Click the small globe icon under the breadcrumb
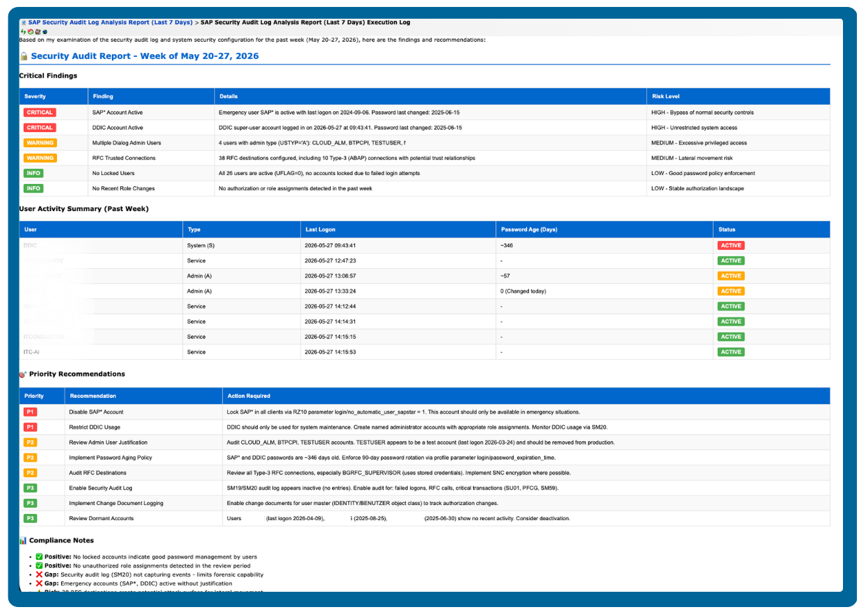This screenshot has width=868, height=614. [44, 32]
